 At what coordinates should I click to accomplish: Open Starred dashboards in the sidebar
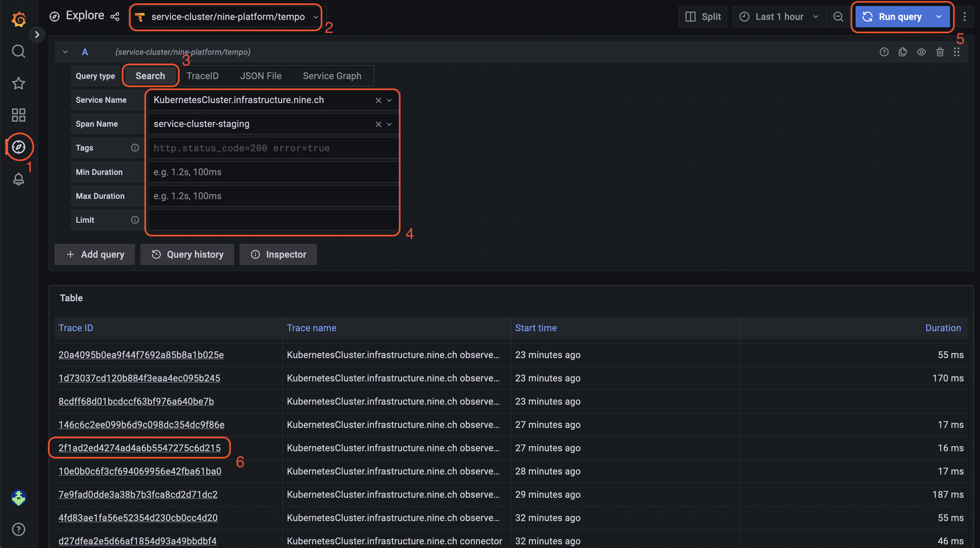18,83
